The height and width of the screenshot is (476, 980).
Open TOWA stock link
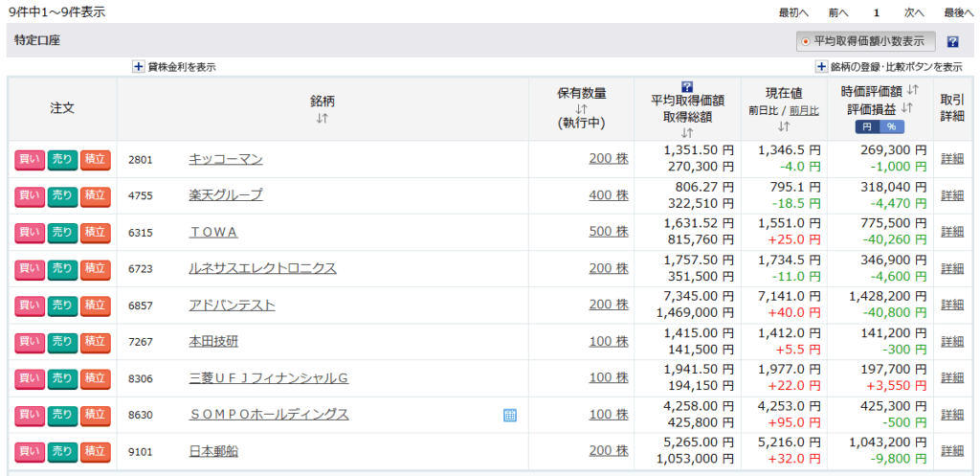pos(213,232)
